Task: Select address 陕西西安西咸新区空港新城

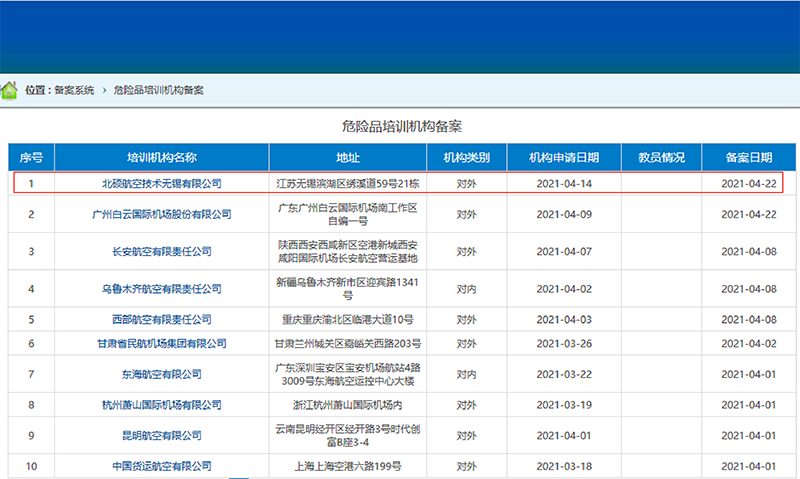Action: click(348, 251)
